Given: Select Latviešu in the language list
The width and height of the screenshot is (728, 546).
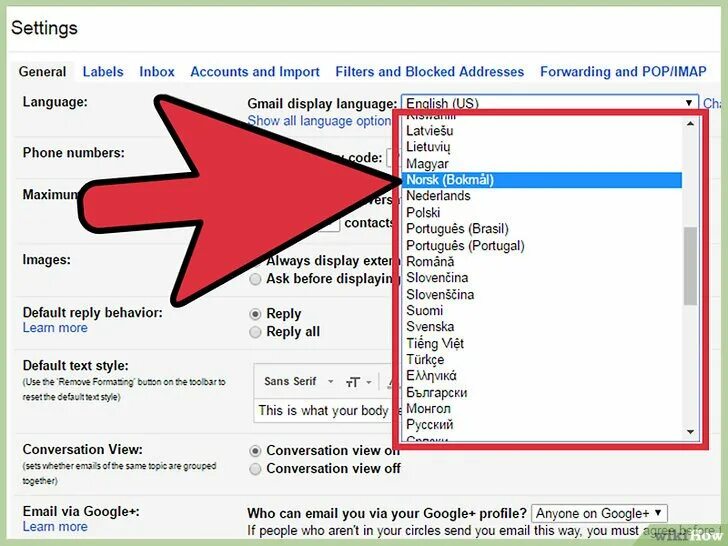Looking at the screenshot, I should click(541, 130).
